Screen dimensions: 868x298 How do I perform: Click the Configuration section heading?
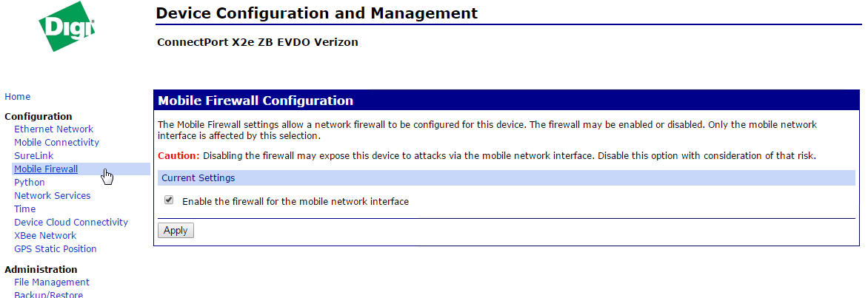39,116
